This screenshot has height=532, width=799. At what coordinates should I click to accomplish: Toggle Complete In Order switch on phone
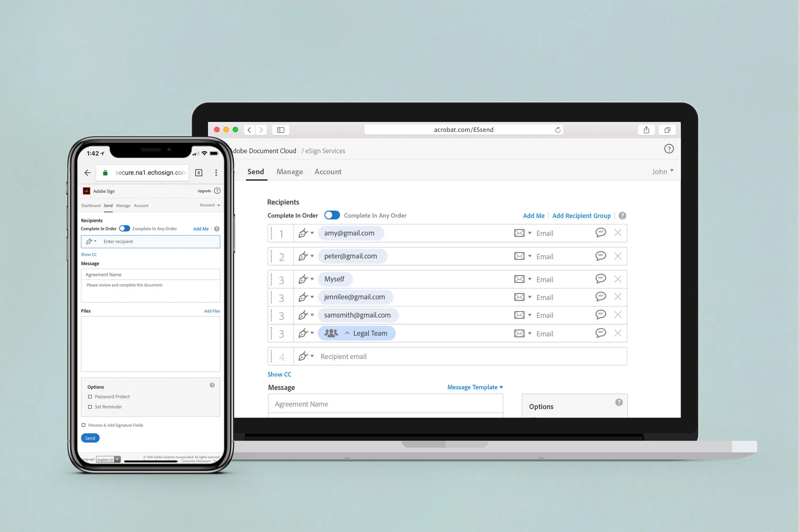pos(124,228)
